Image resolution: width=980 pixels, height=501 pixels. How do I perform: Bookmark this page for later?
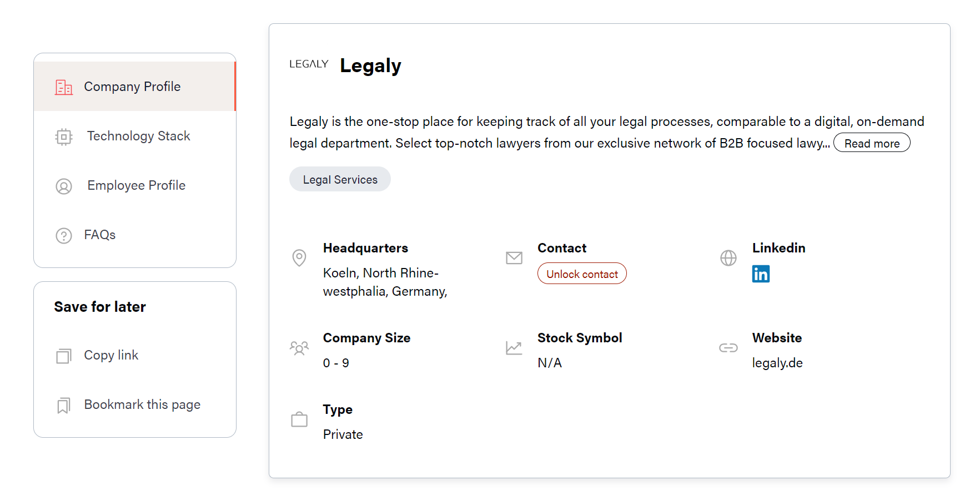pyautogui.click(x=142, y=404)
